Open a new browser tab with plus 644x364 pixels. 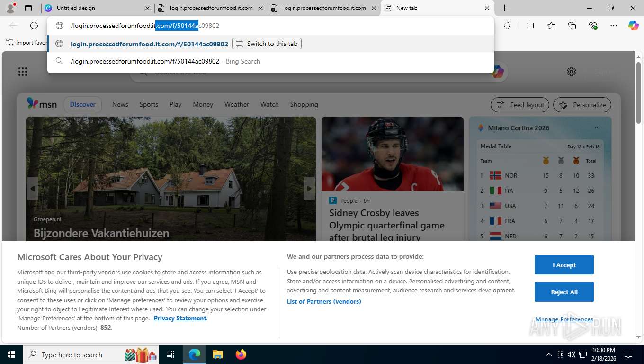pos(505,8)
